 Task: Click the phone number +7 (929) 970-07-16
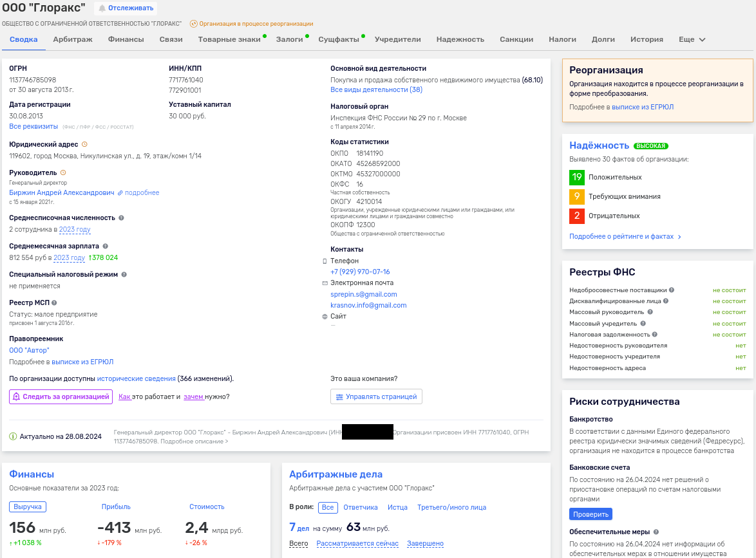pos(360,272)
